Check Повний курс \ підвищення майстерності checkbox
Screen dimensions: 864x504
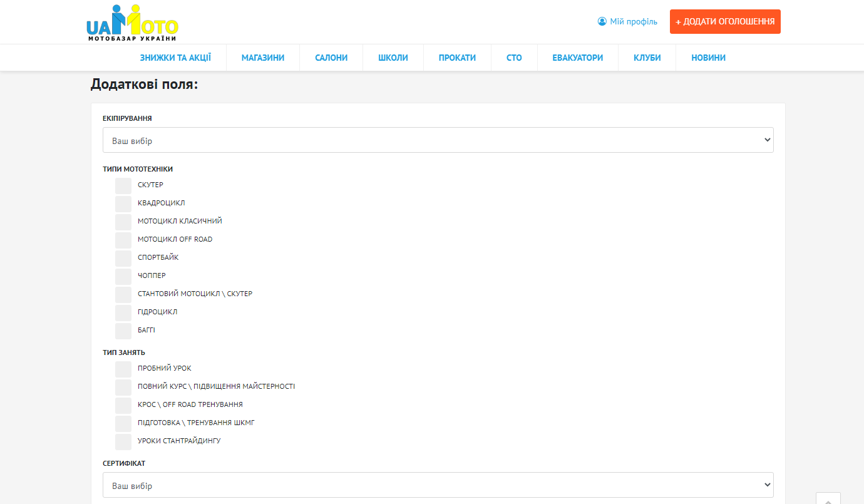tap(123, 387)
